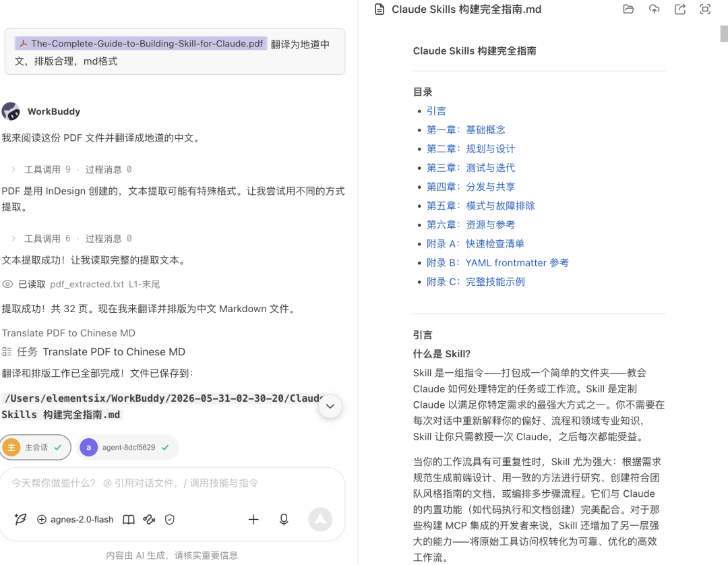Activate the microphone voice input
Screen dimensions: 728x565
click(284, 520)
